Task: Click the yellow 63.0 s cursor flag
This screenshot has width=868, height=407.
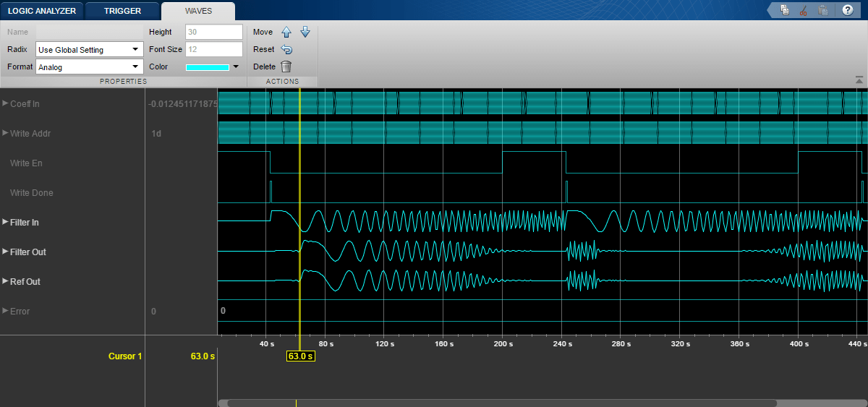Action: [300, 356]
